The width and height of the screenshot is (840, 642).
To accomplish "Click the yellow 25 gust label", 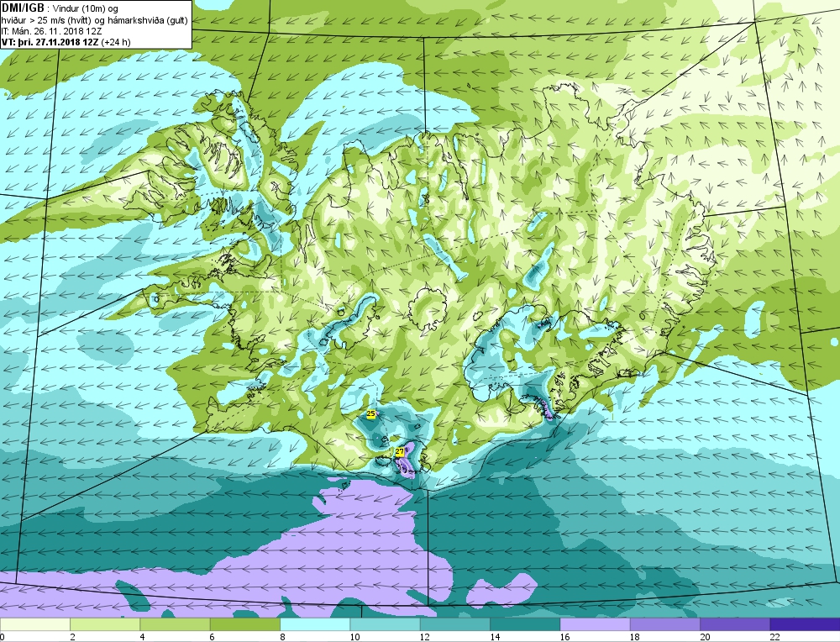I will (x=370, y=413).
